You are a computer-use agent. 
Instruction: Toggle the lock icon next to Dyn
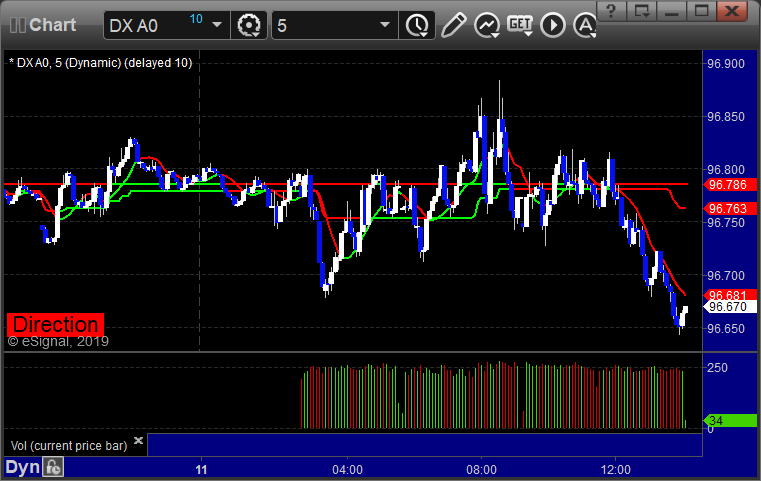coord(53,467)
